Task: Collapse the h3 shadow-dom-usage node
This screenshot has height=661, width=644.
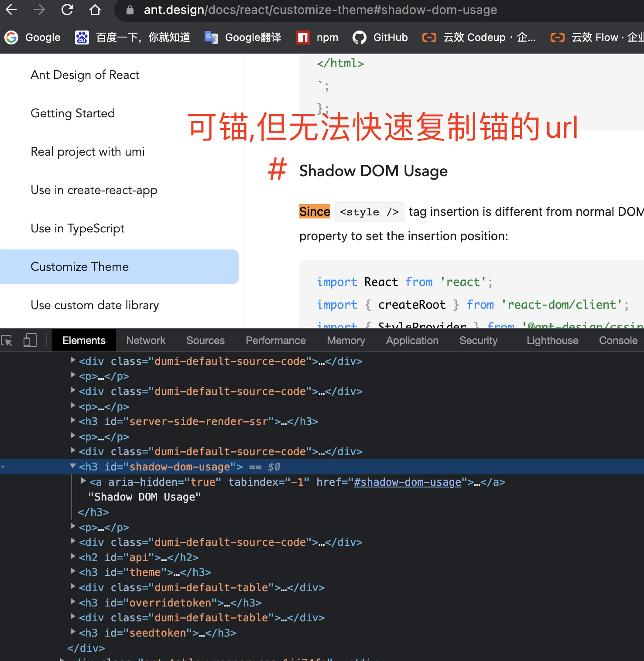Action: coord(72,466)
